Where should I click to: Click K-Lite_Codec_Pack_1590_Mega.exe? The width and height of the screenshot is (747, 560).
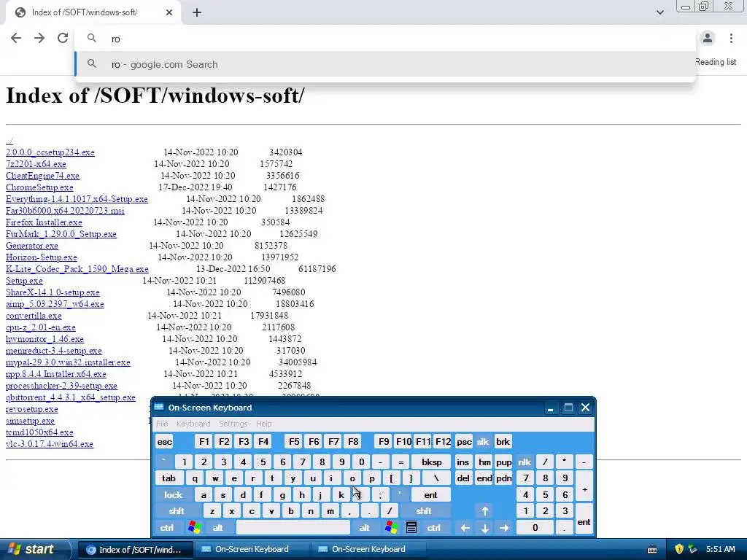[x=77, y=269]
